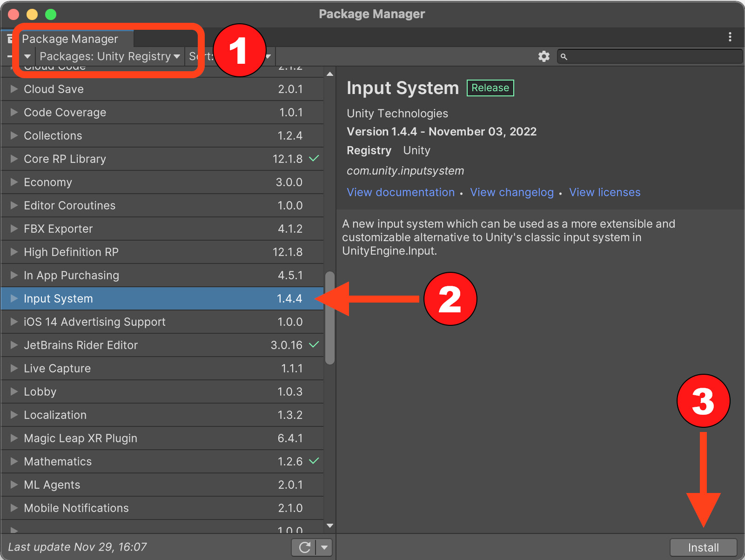Expand the ML Agents arrow

coord(14,485)
